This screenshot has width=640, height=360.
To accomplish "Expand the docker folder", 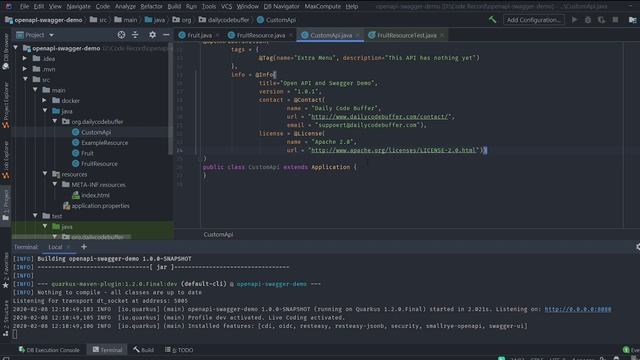I will (45, 100).
